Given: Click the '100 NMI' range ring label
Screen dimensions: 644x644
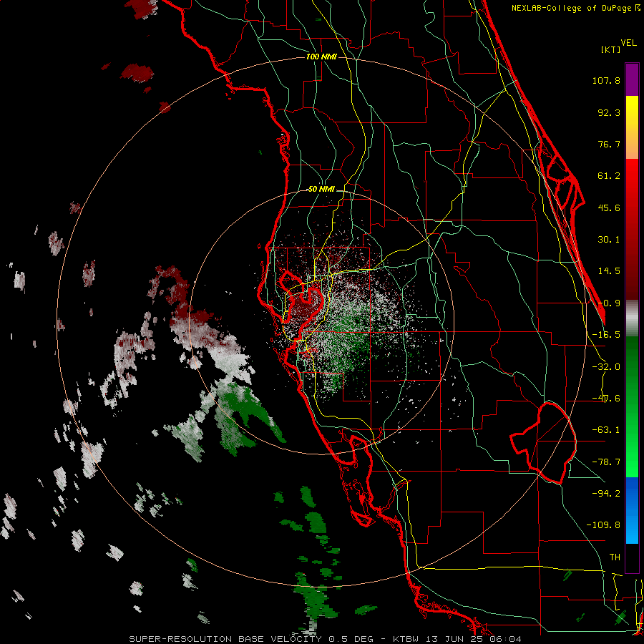Looking at the screenshot, I should (x=321, y=57).
